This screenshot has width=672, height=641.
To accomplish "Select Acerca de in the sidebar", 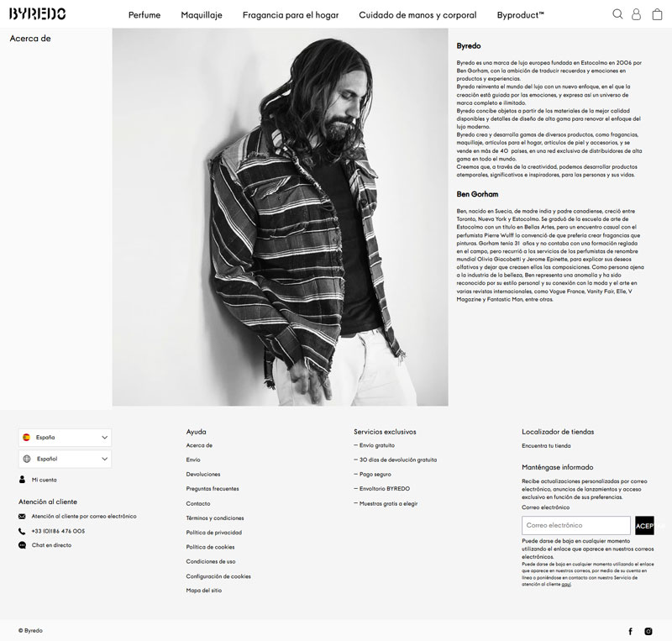I will (x=30, y=38).
